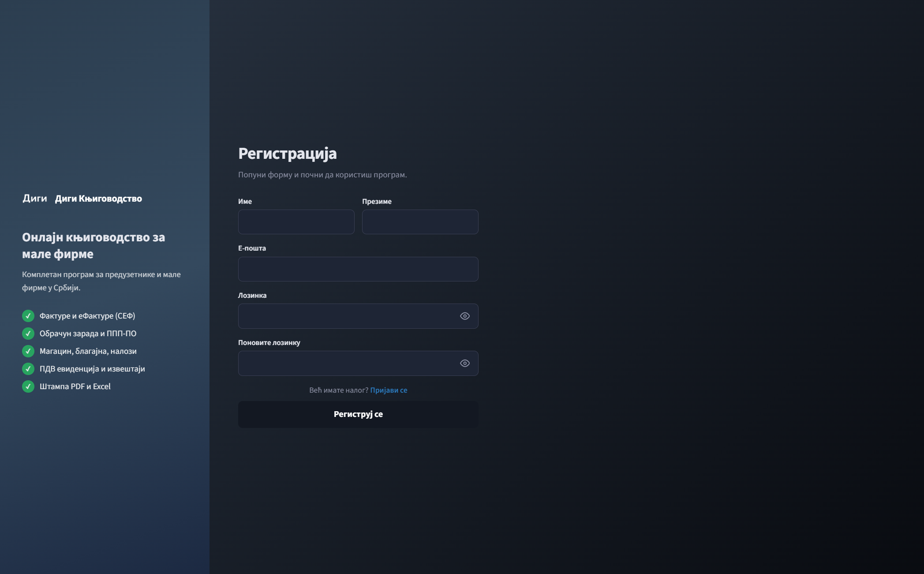Click the checkmark icon beside Магацин, благајна, налози

(28, 351)
